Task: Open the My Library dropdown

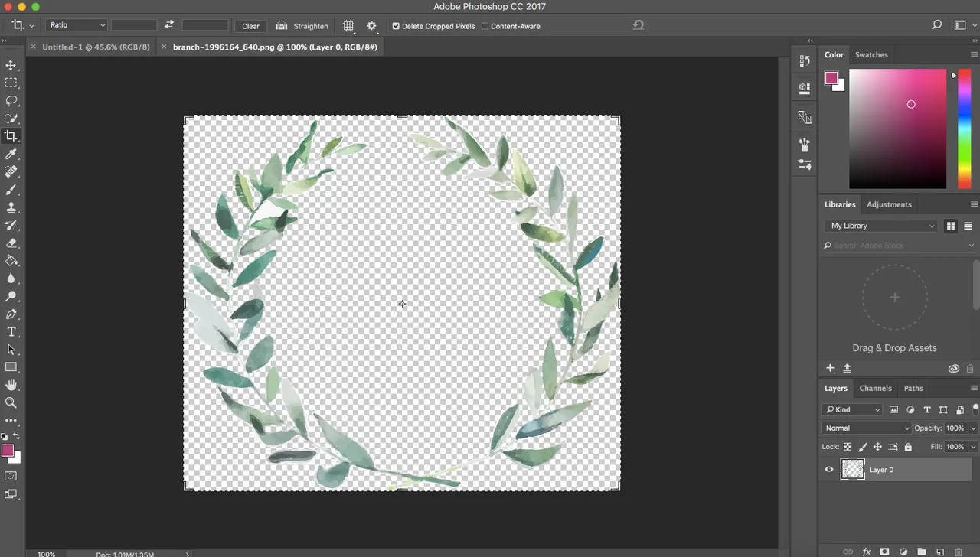Action: [x=881, y=226]
